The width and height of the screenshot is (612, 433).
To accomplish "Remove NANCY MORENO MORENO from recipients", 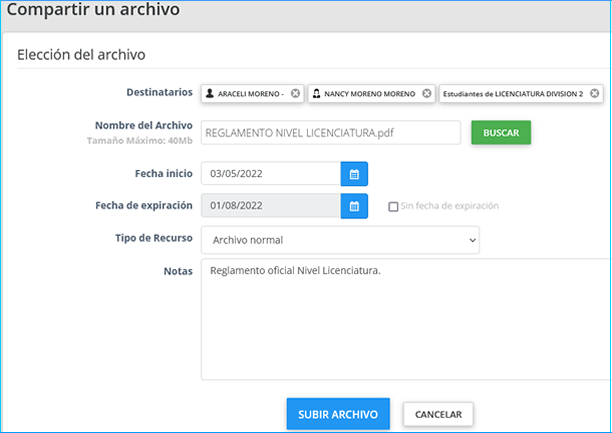I will click(427, 93).
